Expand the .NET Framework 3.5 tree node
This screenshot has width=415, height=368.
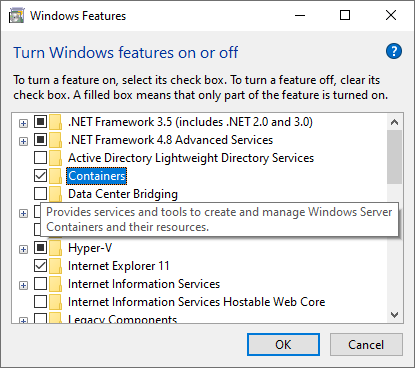point(23,123)
